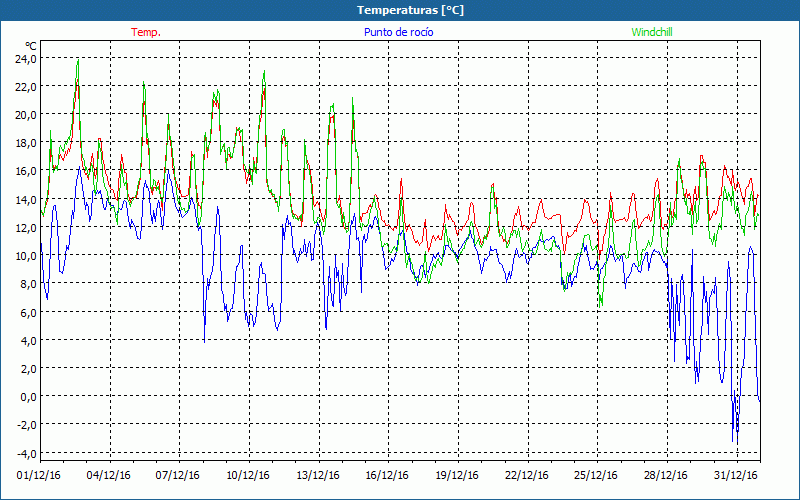Viewport: 800px width, 500px height.
Task: Select the 8,0 y-axis value
Action: (x=28, y=284)
